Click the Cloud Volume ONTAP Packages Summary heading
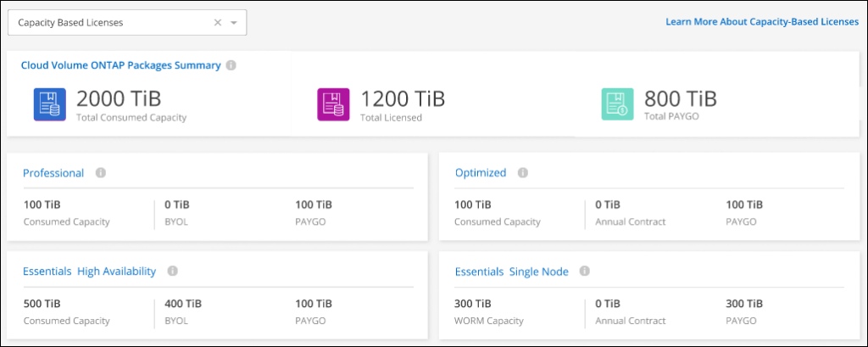Viewport: 868px width, 347px height. click(x=120, y=65)
